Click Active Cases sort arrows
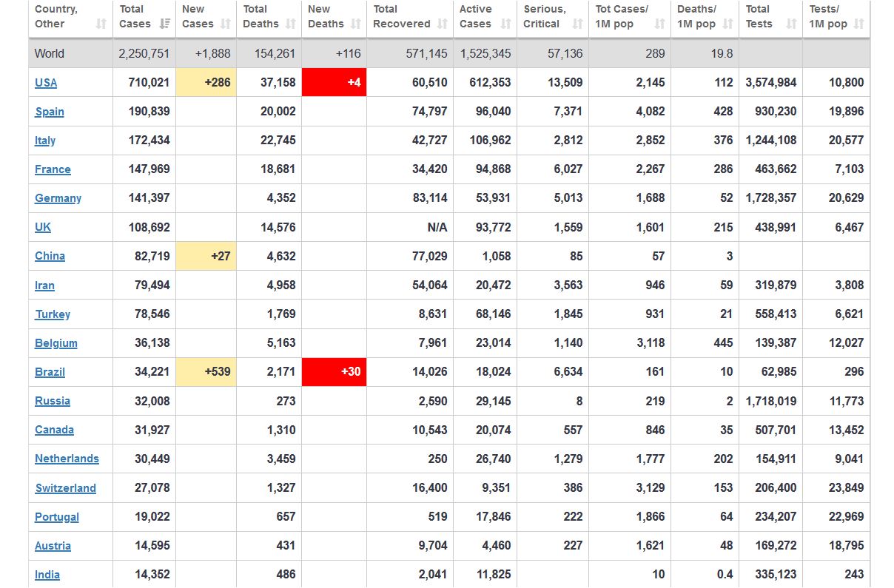 click(x=506, y=24)
